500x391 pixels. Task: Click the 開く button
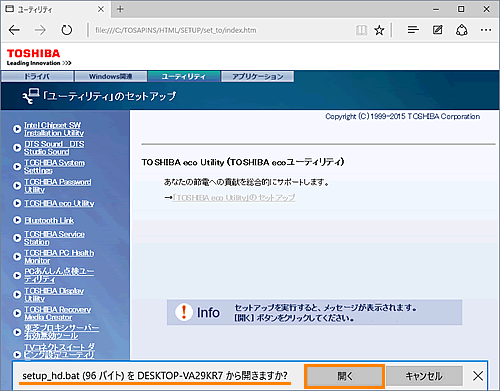[344, 376]
